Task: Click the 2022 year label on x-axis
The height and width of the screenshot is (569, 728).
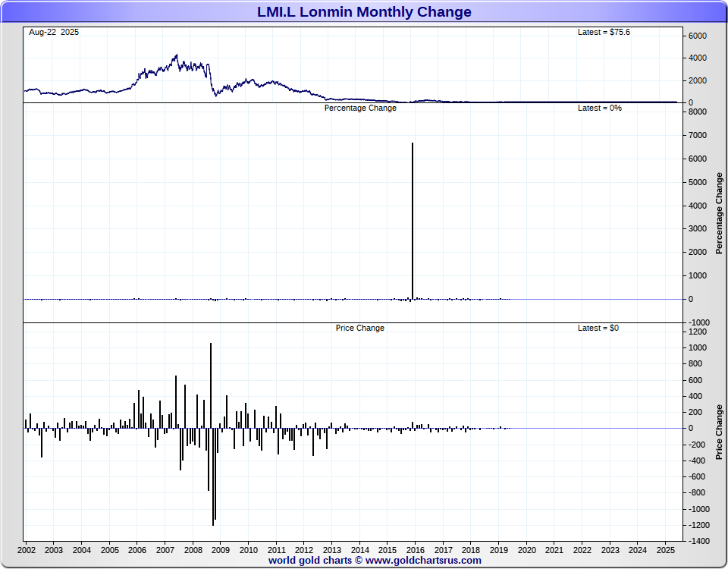Action: (x=582, y=550)
